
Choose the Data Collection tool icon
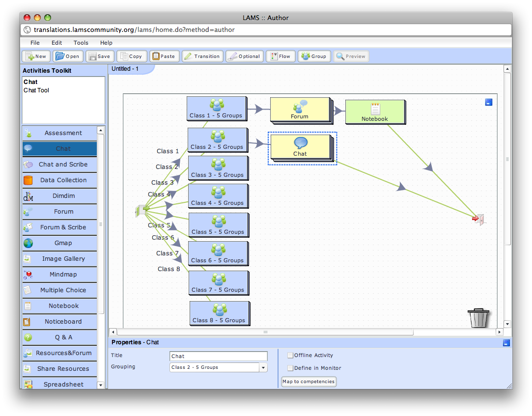(28, 180)
